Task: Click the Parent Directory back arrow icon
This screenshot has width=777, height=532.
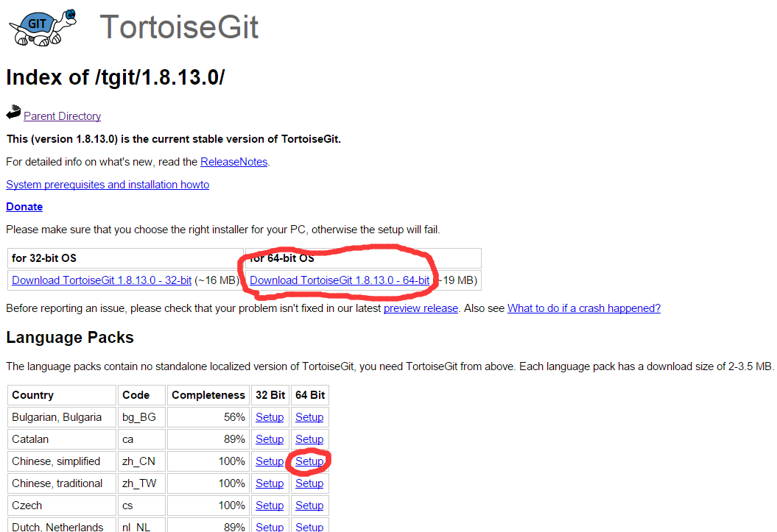Action: coord(13,113)
